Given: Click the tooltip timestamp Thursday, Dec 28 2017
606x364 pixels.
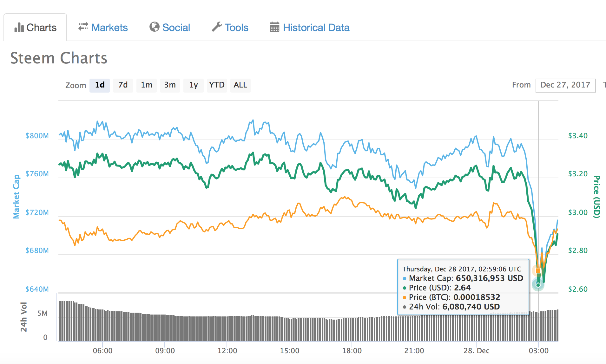Looking at the screenshot, I should coord(462,269).
